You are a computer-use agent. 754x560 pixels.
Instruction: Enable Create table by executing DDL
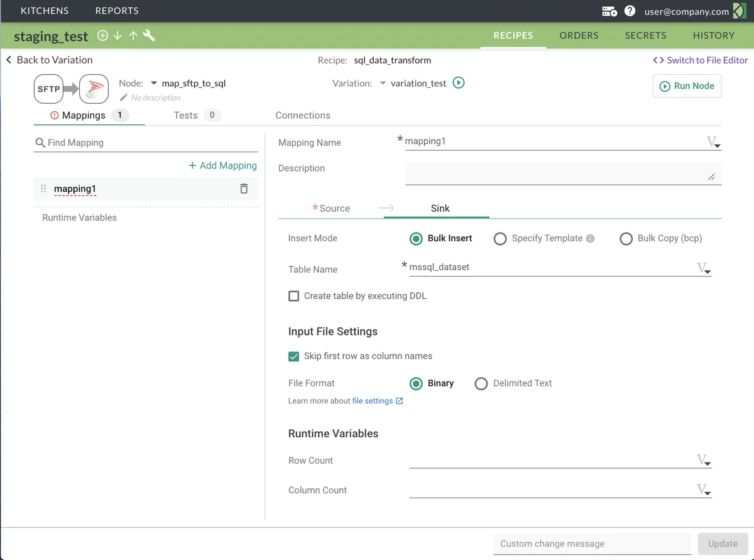[x=293, y=295]
